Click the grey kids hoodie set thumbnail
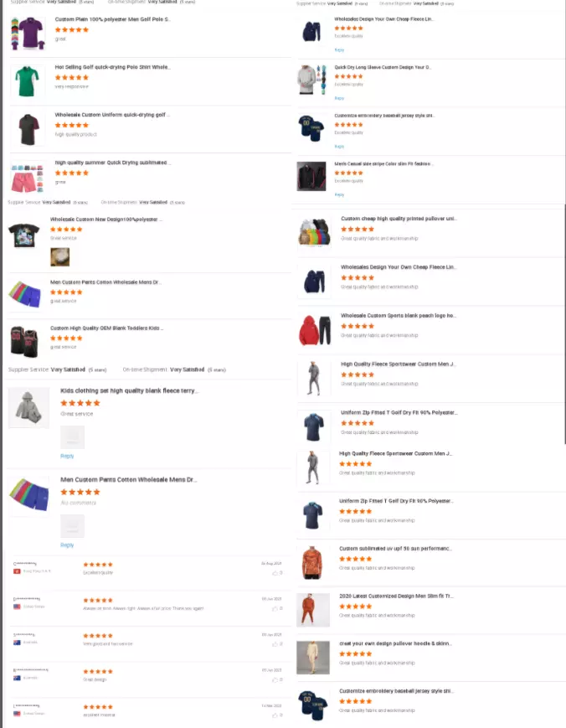Image resolution: width=566 pixels, height=728 pixels. coord(28,408)
